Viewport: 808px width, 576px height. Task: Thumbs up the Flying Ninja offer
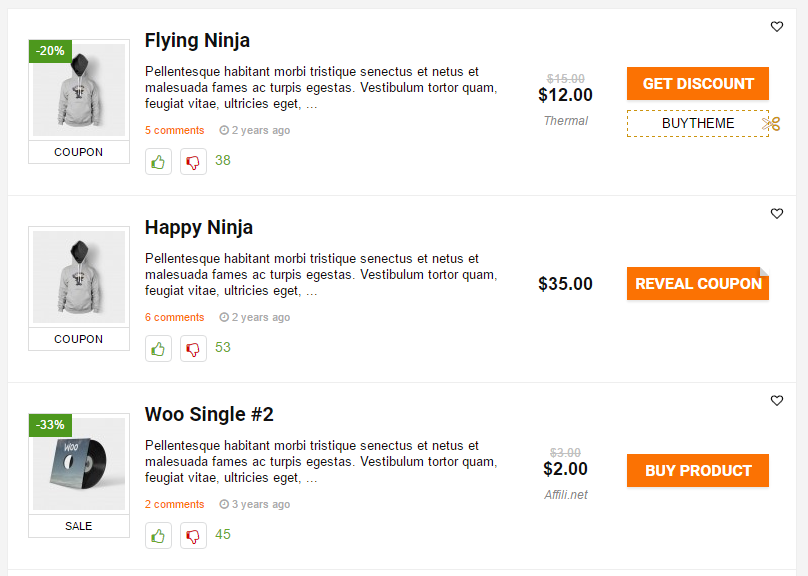[158, 162]
